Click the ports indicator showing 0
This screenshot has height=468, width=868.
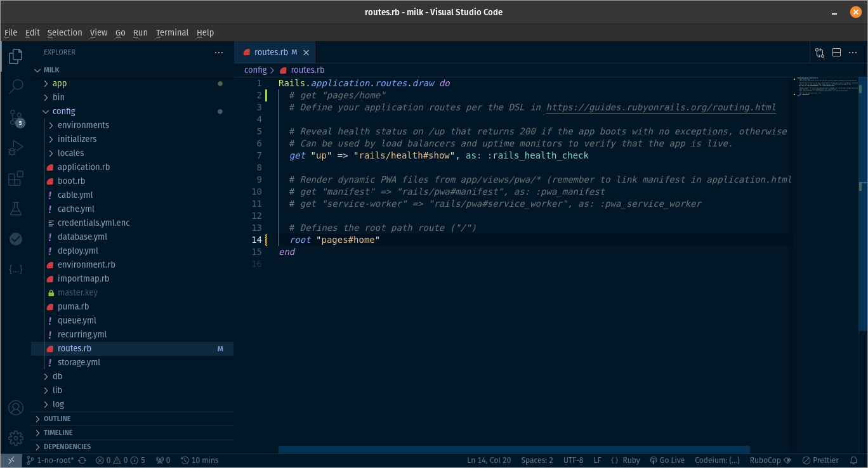pos(163,460)
